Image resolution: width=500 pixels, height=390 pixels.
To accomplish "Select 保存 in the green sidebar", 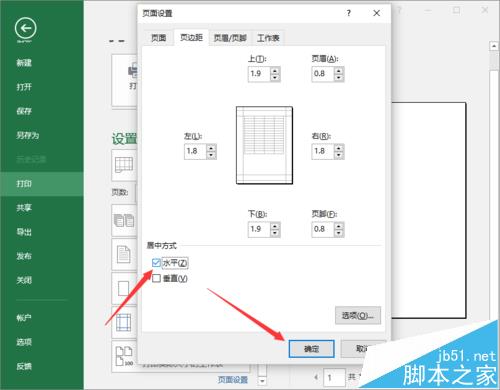I will [x=24, y=111].
